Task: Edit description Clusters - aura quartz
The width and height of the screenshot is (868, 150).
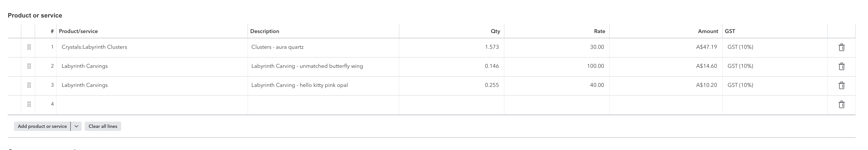Action: pyautogui.click(x=323, y=47)
